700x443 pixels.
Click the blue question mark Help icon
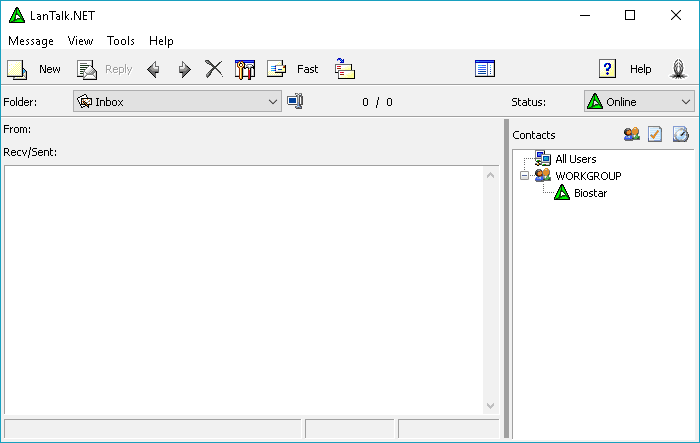point(607,69)
